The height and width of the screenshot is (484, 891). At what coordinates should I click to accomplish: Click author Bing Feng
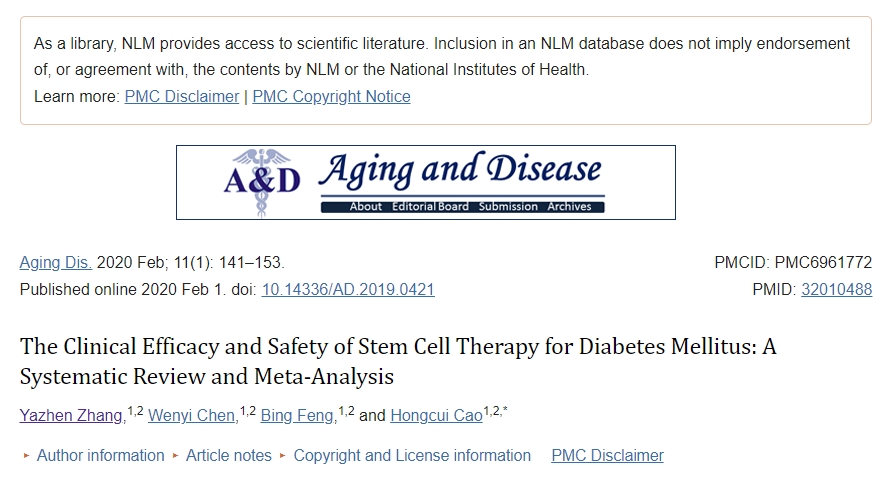click(298, 415)
